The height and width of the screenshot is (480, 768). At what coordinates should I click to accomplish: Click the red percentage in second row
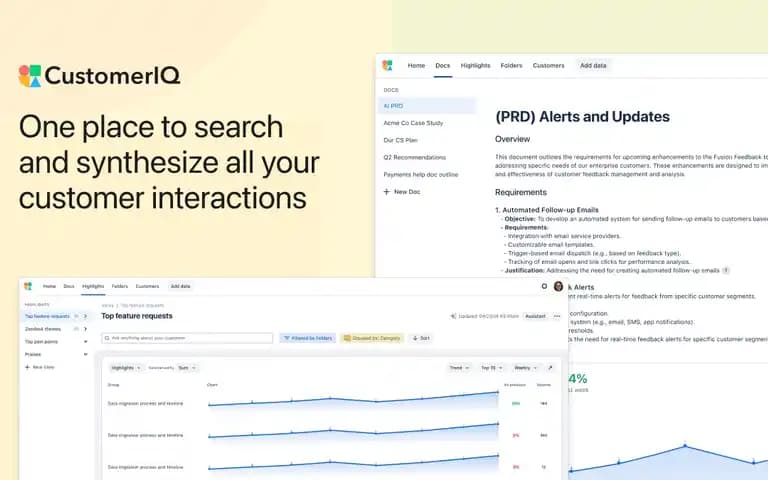pos(516,435)
